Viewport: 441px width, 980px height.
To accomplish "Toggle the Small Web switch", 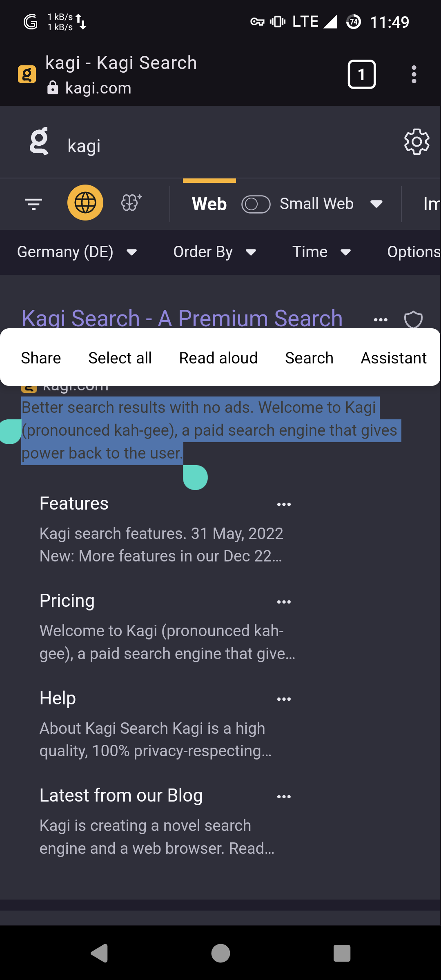I will point(256,204).
